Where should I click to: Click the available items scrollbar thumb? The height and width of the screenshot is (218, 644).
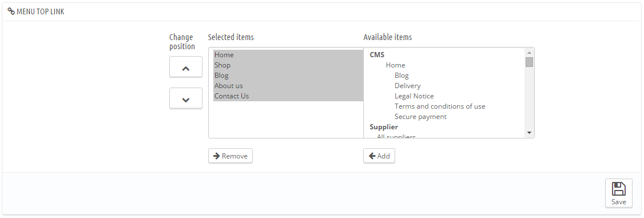click(529, 62)
